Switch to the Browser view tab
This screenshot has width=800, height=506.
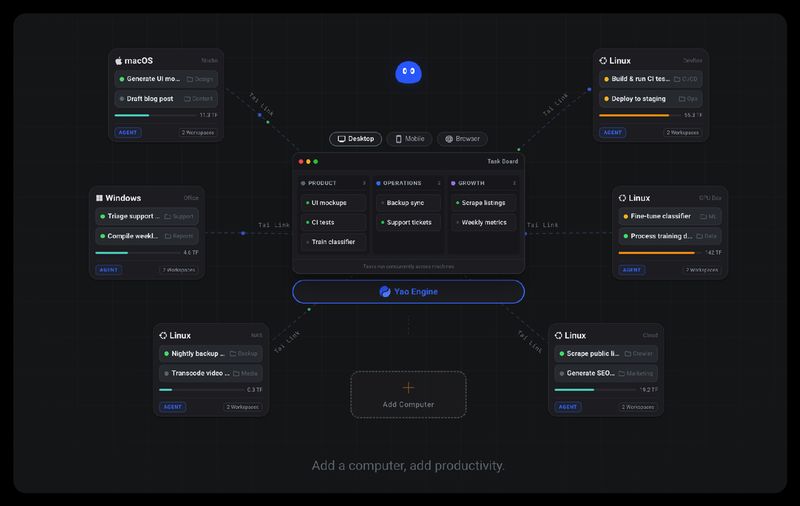462,139
